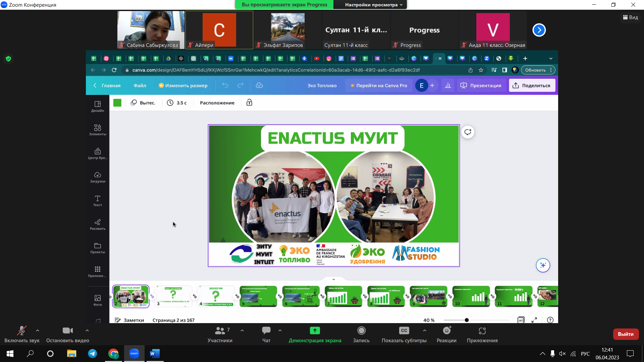Expand chat options arrow
The image size is (644, 362).
[x=280, y=330]
